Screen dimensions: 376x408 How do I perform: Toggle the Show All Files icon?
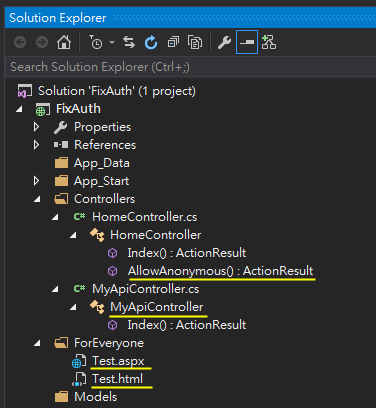coord(195,42)
